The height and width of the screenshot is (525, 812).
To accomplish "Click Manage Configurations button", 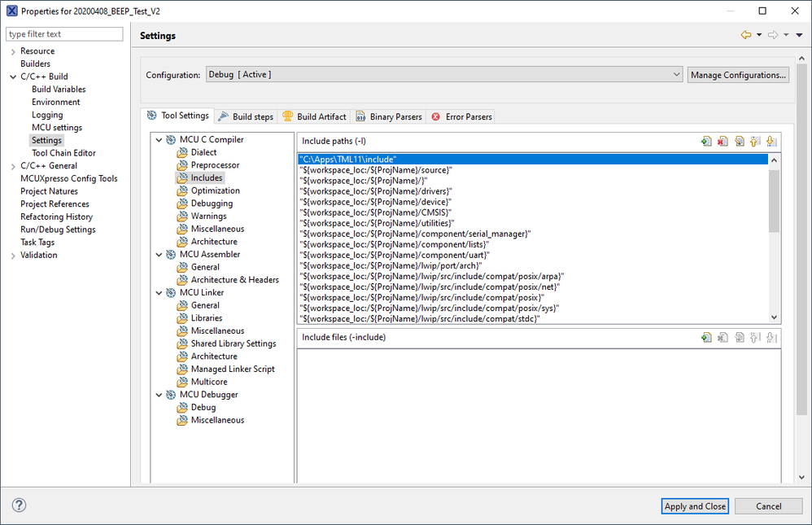I will pyautogui.click(x=738, y=75).
